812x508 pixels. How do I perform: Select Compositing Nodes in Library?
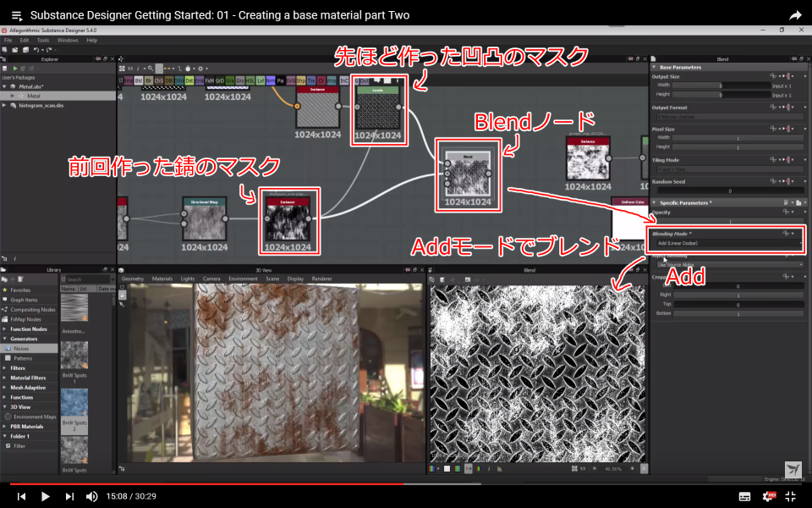pyautogui.click(x=33, y=310)
